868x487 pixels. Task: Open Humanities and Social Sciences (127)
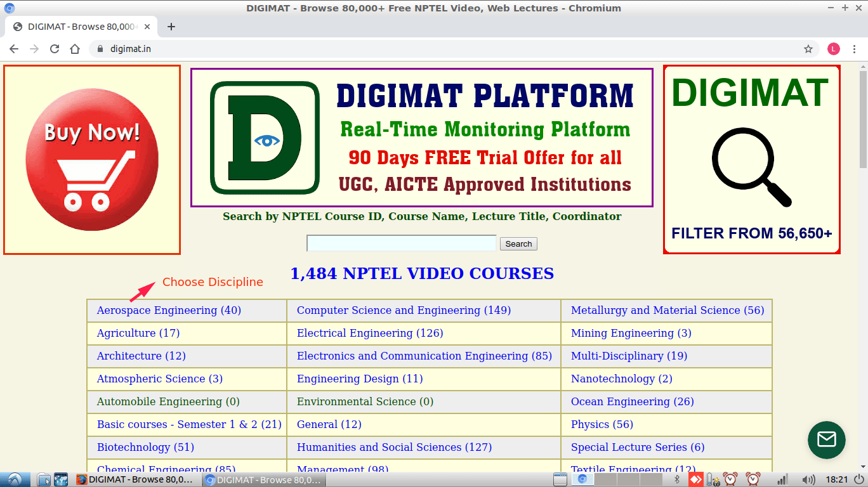394,447
